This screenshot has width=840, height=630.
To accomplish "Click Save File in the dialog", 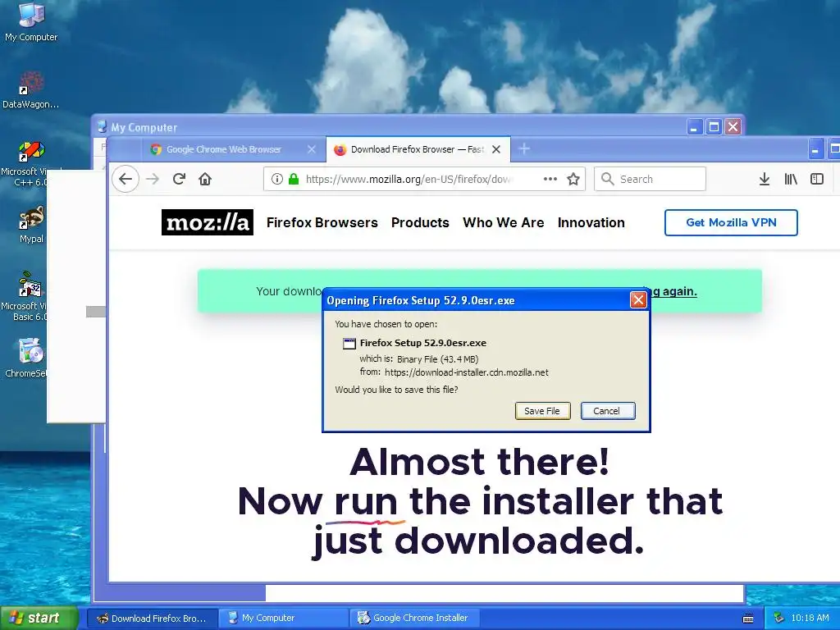I will pos(543,411).
